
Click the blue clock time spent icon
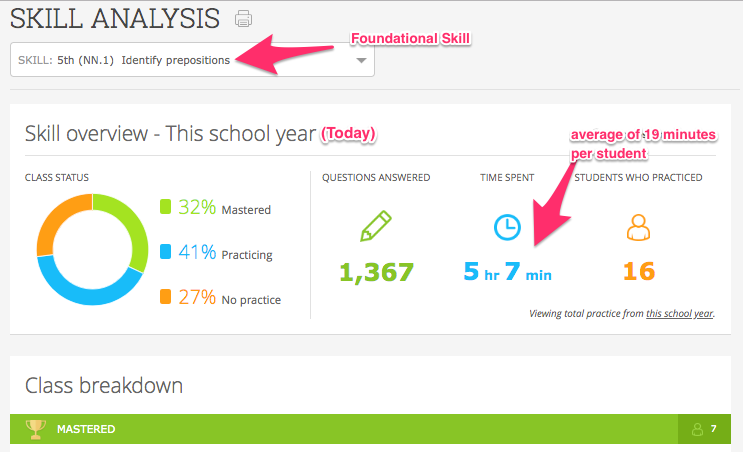[508, 228]
